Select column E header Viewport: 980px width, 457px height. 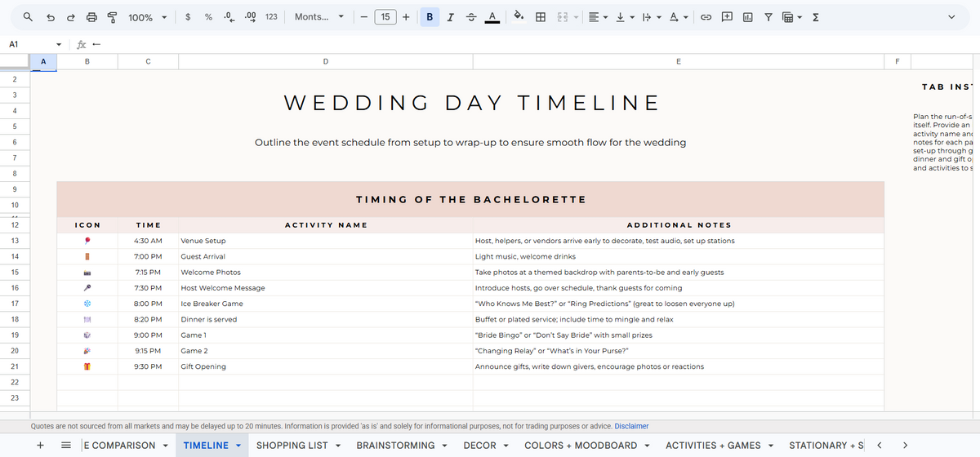click(679, 61)
